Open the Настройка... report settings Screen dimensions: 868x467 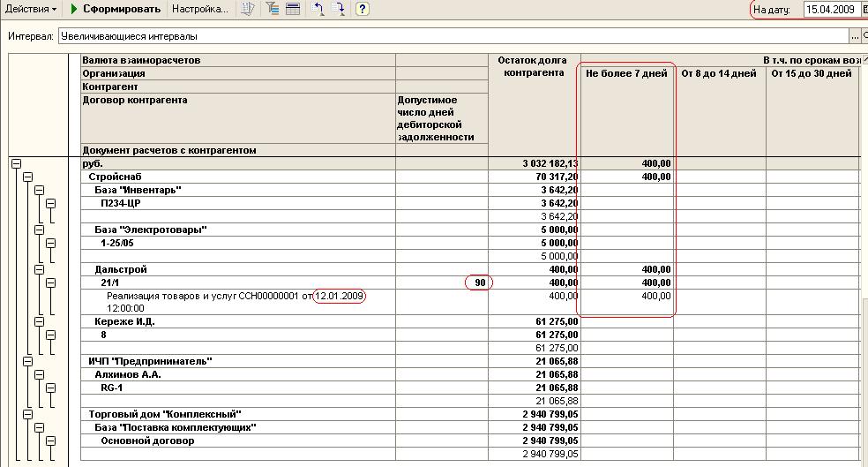(x=200, y=9)
